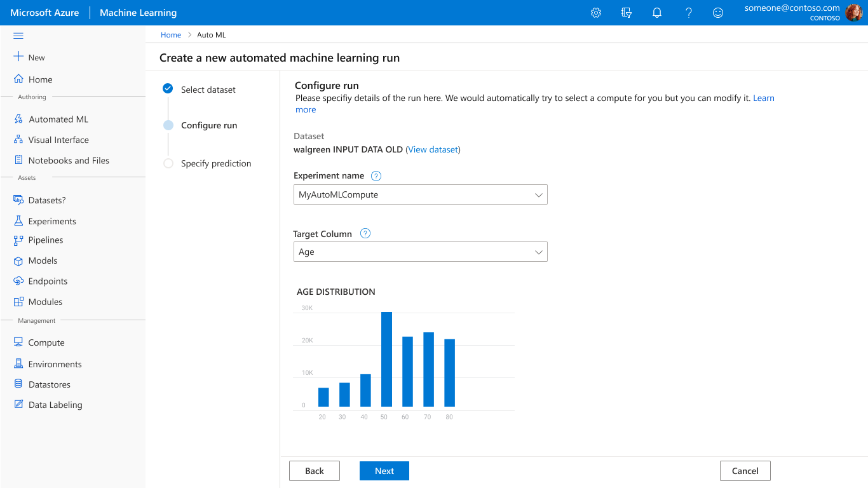
Task: Click the Endpoints icon
Action: click(x=18, y=281)
